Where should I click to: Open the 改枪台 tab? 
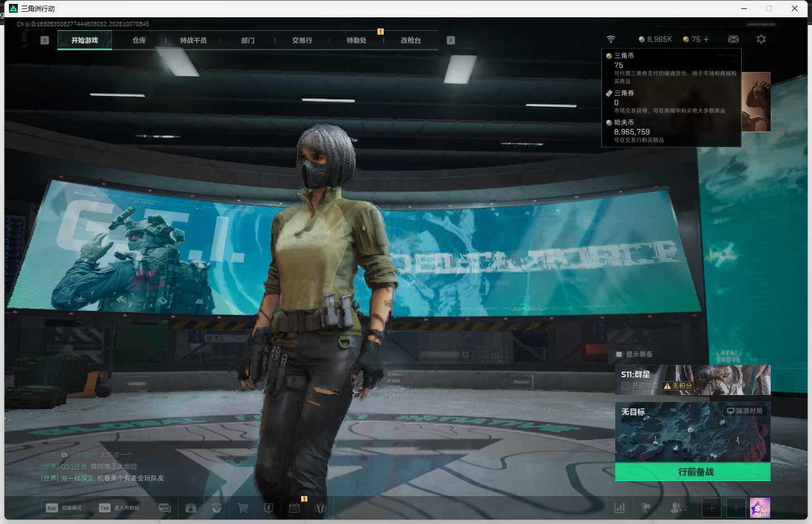[x=410, y=40]
